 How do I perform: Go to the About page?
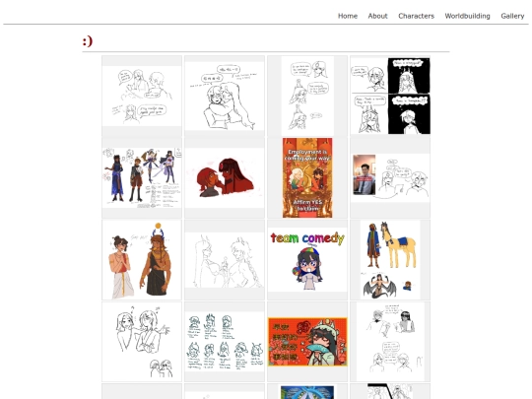pyautogui.click(x=377, y=16)
